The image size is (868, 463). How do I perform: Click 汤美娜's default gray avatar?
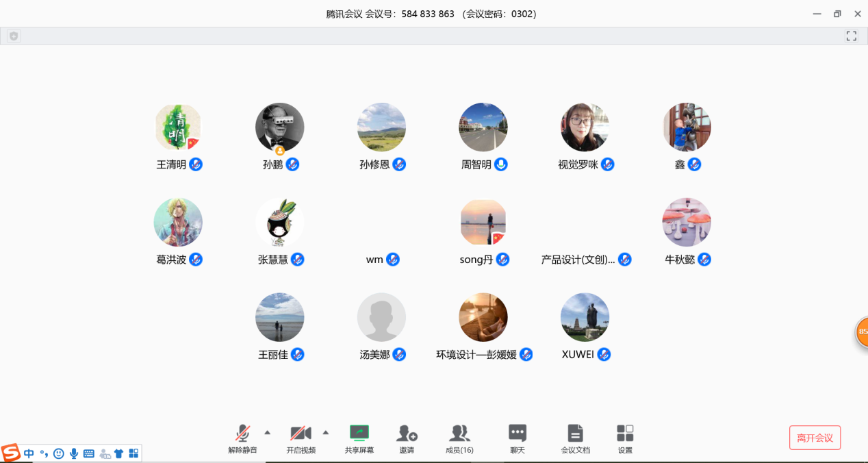(x=381, y=317)
